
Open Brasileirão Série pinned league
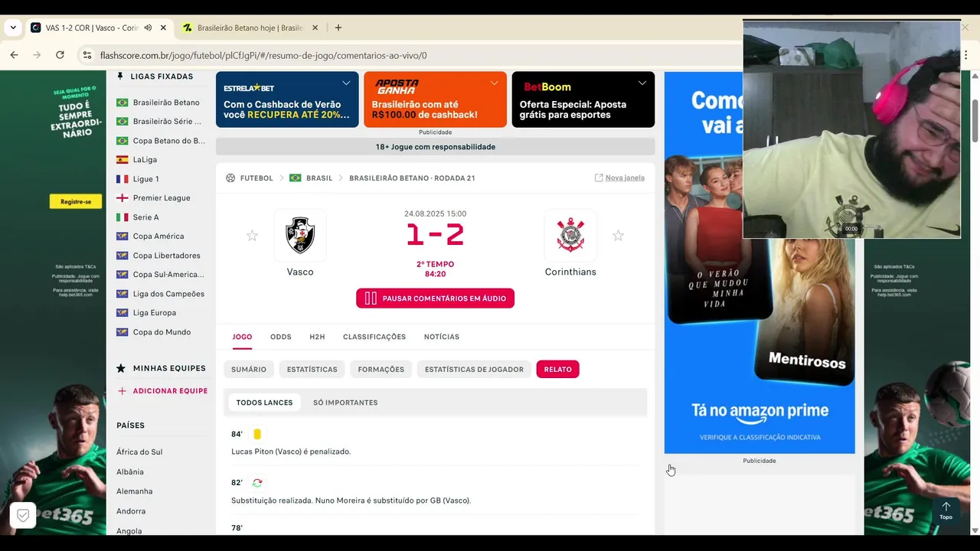coord(167,122)
